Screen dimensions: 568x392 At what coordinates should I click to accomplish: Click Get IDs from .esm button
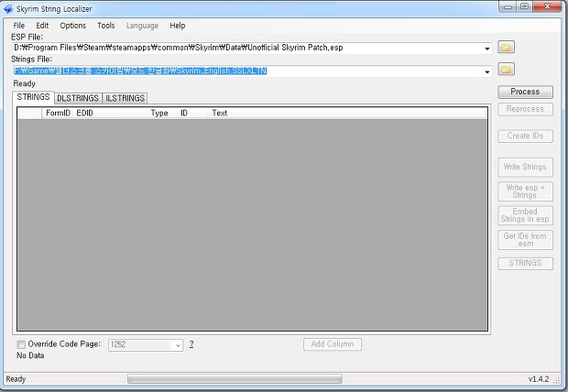pyautogui.click(x=525, y=240)
